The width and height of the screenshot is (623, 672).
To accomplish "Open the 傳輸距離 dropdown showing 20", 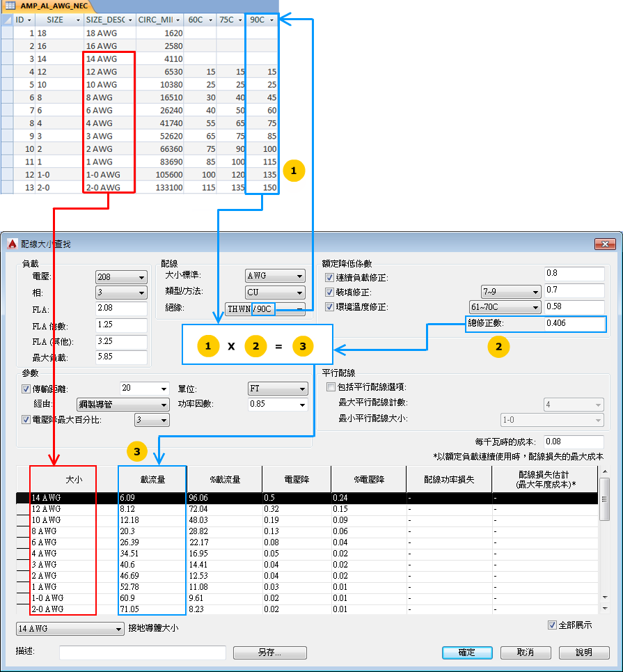I will (x=145, y=389).
